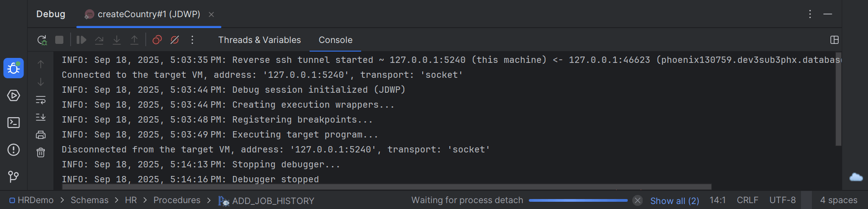The height and width of the screenshot is (209, 868).
Task: Open the Services tool window
Action: pyautogui.click(x=14, y=95)
